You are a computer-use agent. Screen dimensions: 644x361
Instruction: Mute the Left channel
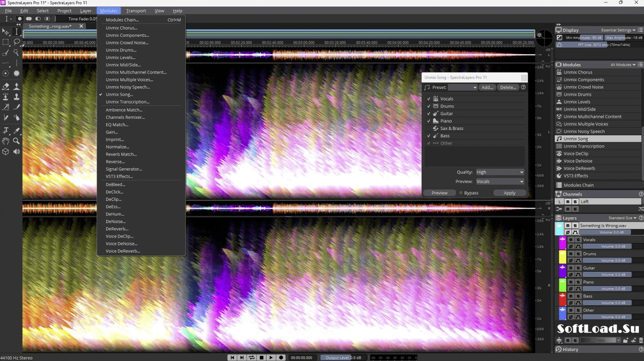[568, 201]
